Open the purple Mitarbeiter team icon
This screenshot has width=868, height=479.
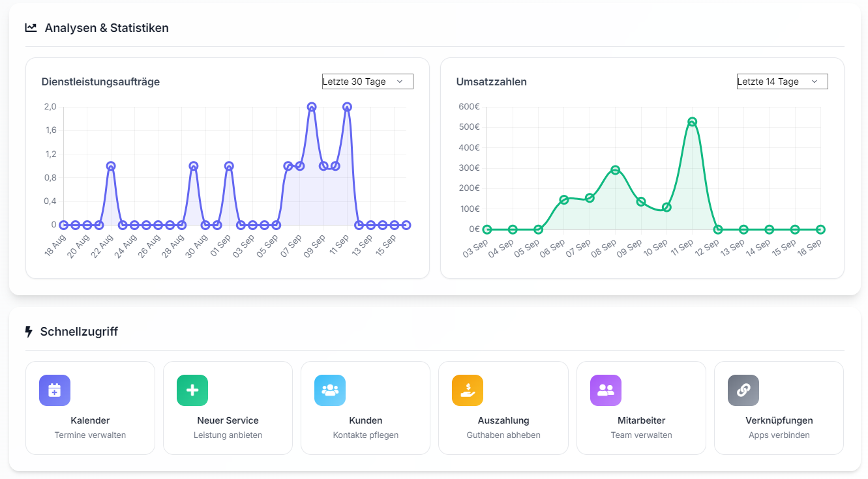pos(605,390)
